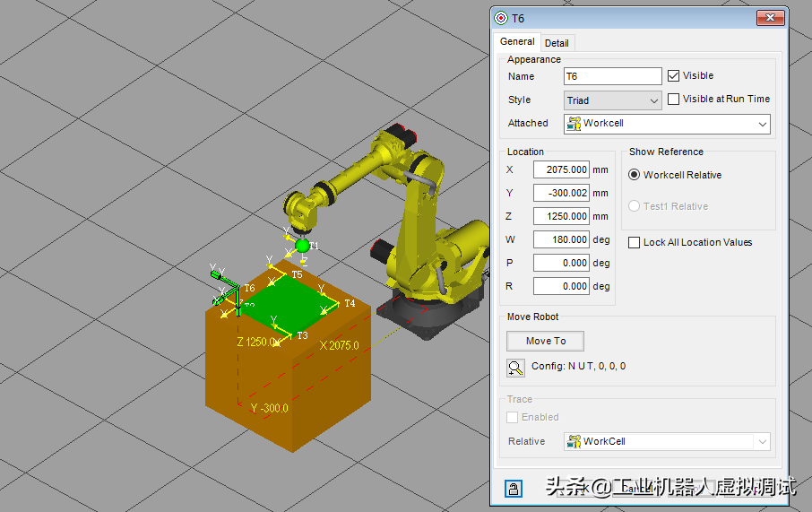Viewport: 812px width, 512px height.
Task: Enable Visible at Run Time checkbox
Action: click(x=674, y=100)
